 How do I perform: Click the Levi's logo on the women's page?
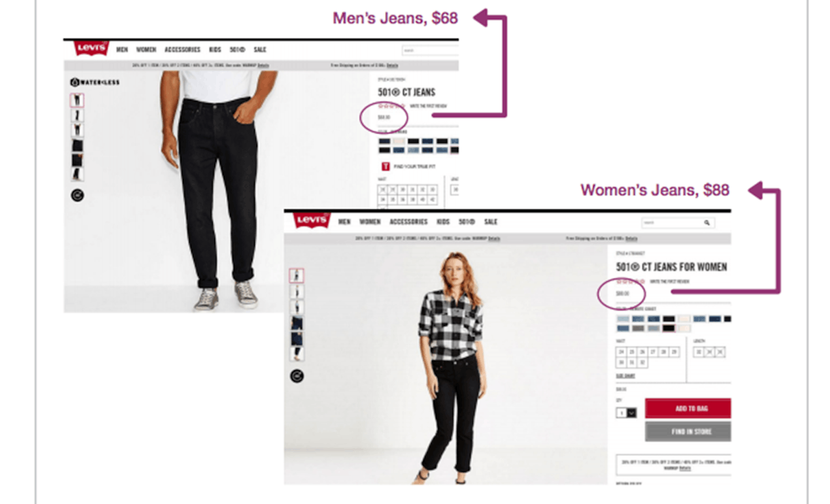pos(312,220)
